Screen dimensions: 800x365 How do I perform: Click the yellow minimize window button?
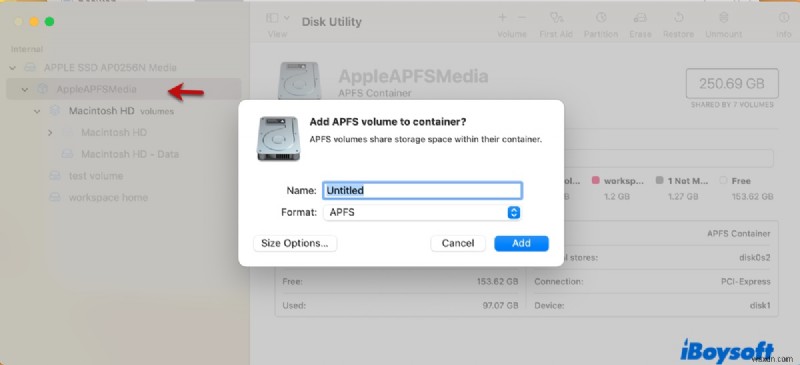tap(34, 21)
